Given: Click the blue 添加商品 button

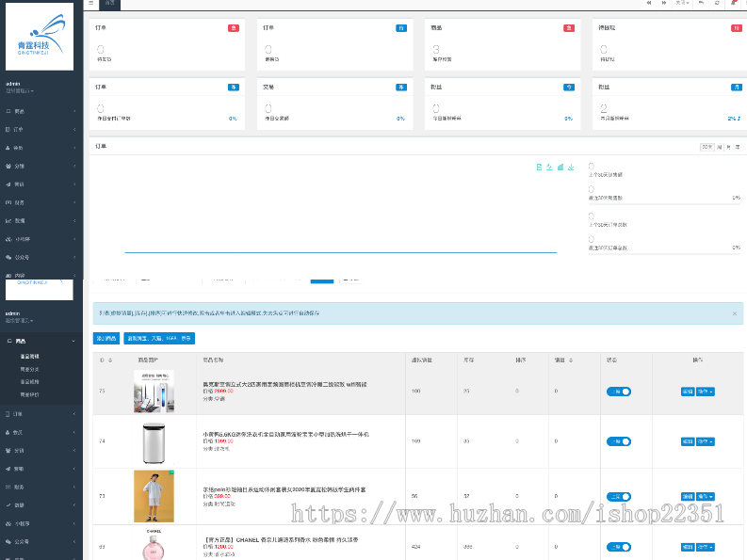Looking at the screenshot, I should [106, 338].
